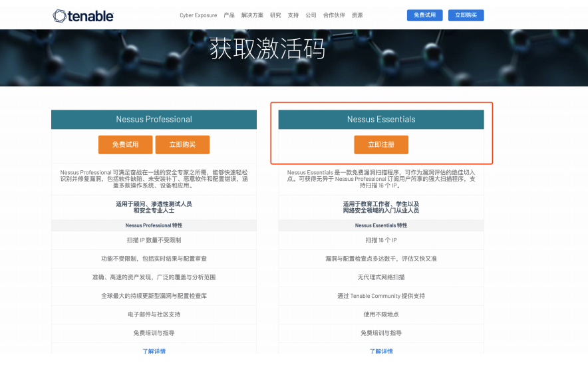
Task: Open the 支持 navigation menu
Action: point(293,15)
